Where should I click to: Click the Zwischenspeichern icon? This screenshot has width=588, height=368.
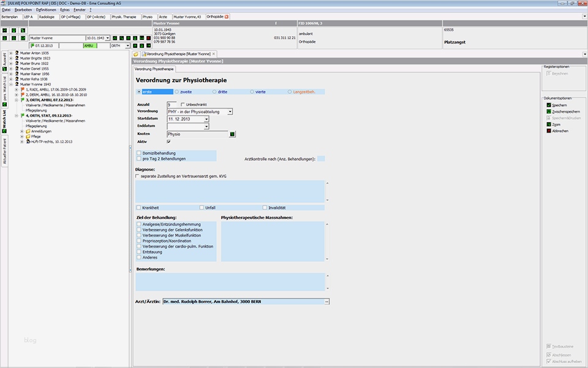click(549, 112)
